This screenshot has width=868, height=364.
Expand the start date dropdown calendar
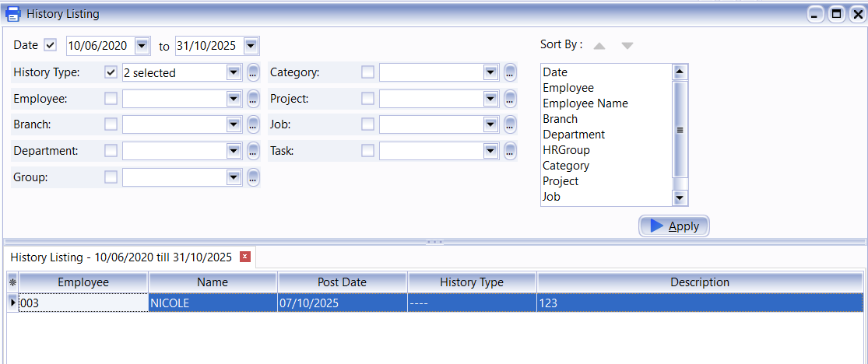click(142, 46)
